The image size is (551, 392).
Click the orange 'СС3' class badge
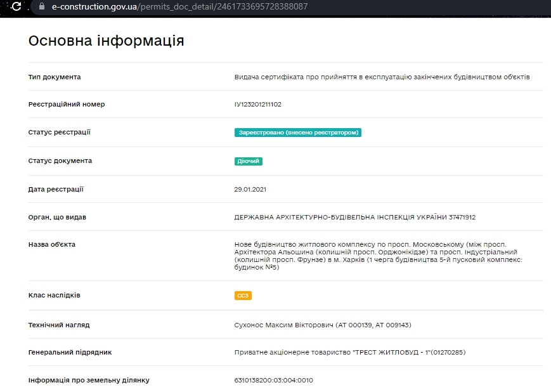(x=243, y=296)
